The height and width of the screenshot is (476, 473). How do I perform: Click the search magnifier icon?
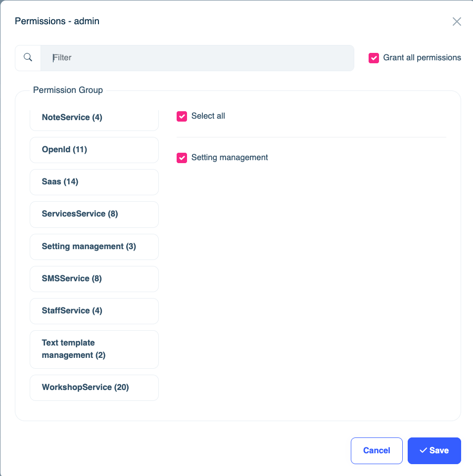click(28, 58)
